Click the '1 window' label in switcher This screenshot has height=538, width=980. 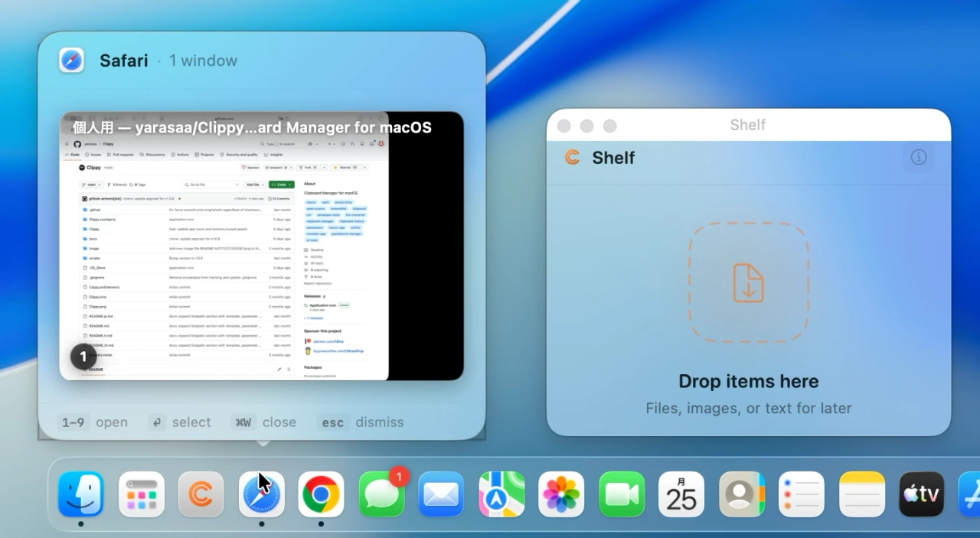tap(204, 60)
